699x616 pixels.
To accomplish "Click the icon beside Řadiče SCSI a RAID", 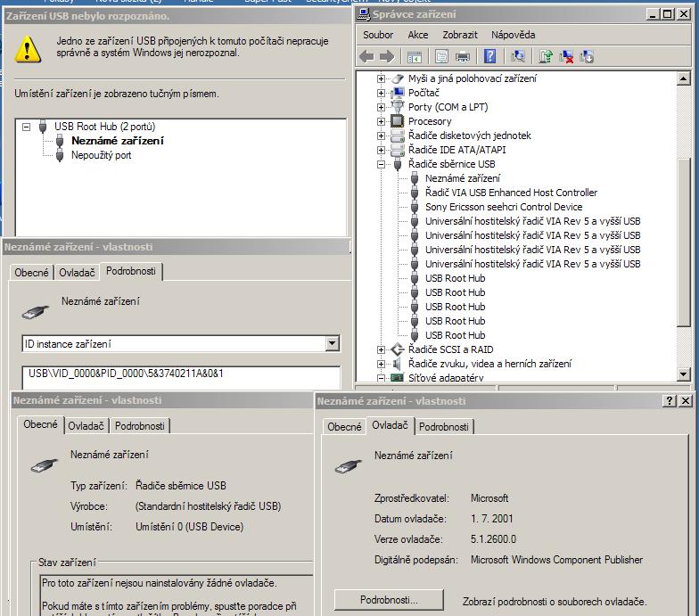I will click(398, 349).
